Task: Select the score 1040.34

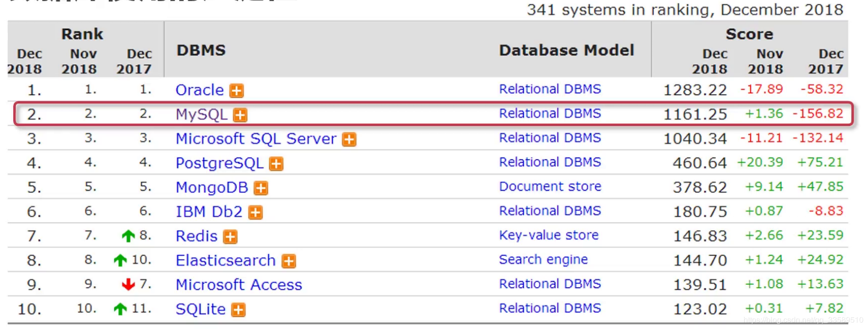Action: 695,139
